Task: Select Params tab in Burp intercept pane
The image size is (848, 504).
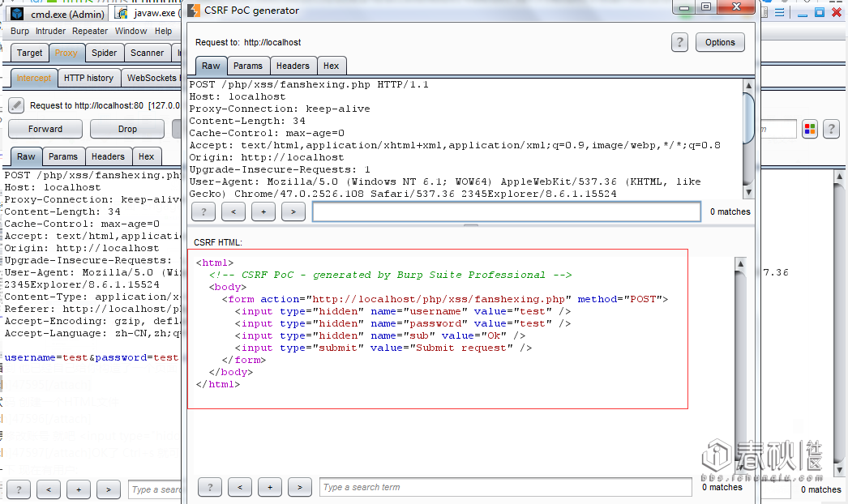Action: pyautogui.click(x=63, y=156)
